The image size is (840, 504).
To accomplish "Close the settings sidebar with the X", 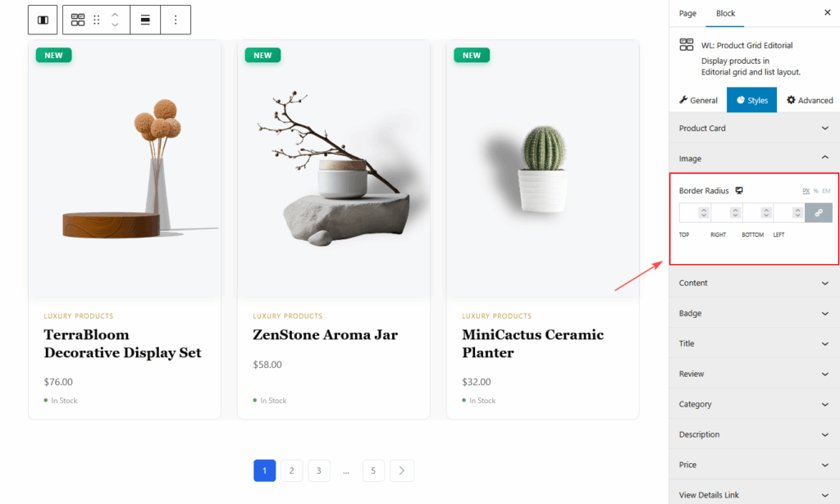I will [x=827, y=13].
